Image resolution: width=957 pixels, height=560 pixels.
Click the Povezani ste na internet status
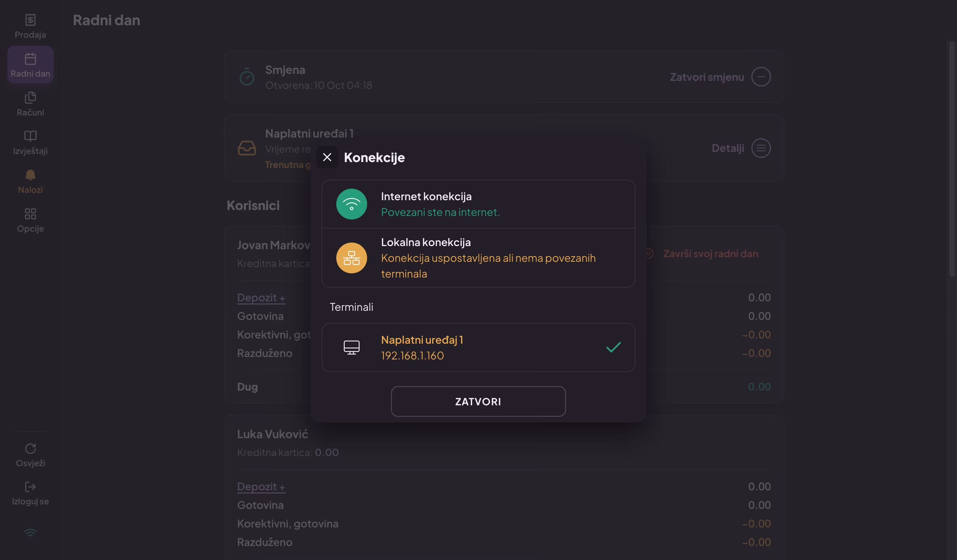(x=440, y=212)
